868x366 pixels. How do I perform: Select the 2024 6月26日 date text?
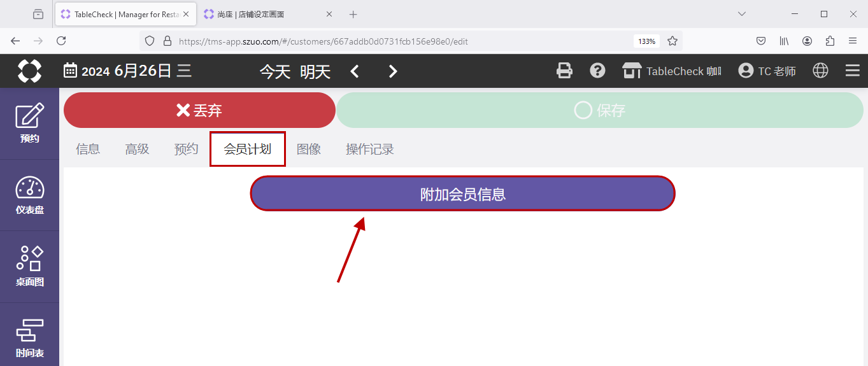[x=127, y=71]
